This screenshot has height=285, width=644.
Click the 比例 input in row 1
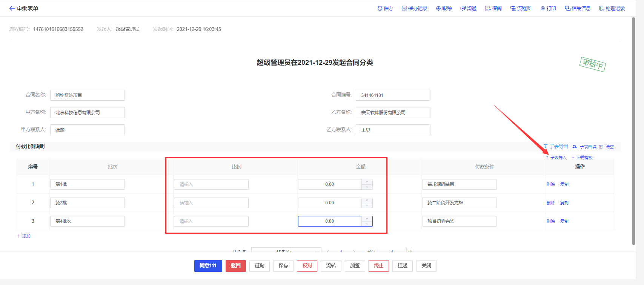211,184
